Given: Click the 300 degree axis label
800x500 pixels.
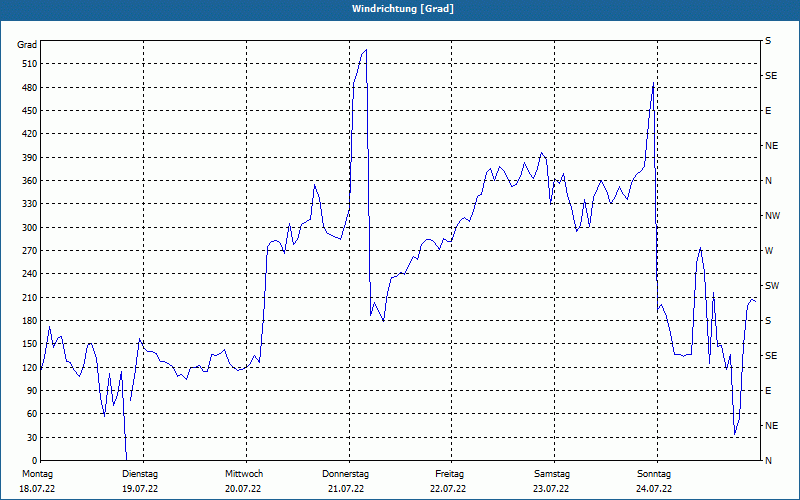Looking at the screenshot, I should click(30, 228).
